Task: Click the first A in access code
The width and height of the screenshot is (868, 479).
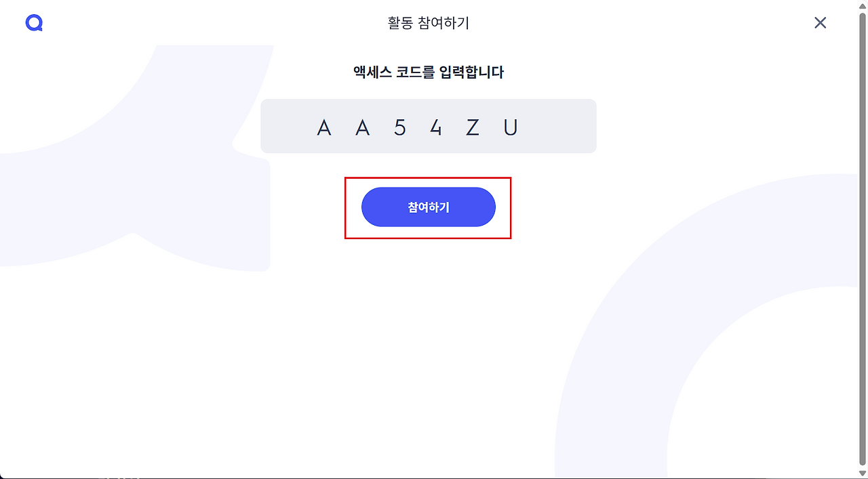Action: (x=324, y=127)
